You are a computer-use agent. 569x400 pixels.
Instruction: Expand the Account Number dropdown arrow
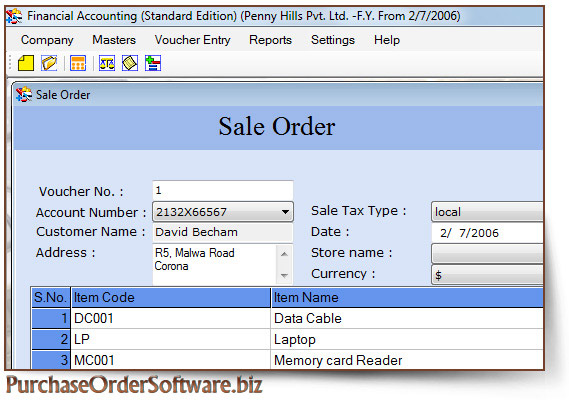click(x=285, y=212)
